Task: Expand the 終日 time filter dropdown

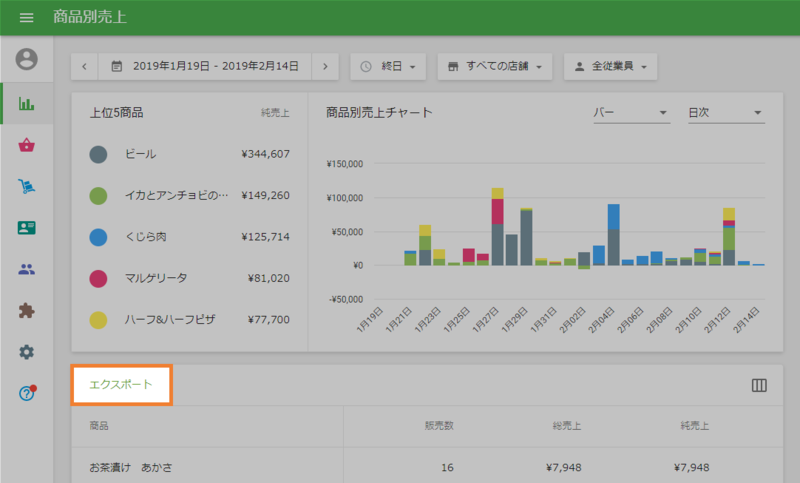Action: [x=389, y=66]
